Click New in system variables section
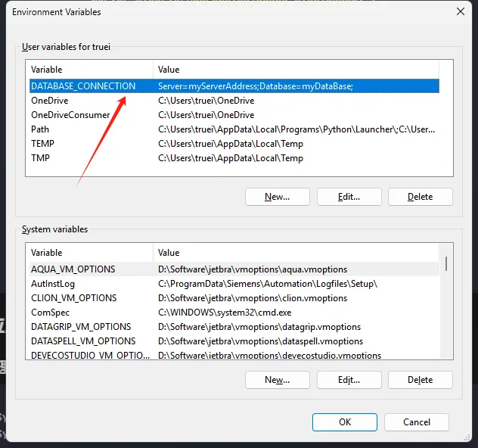This screenshot has height=448, width=478. (x=278, y=380)
